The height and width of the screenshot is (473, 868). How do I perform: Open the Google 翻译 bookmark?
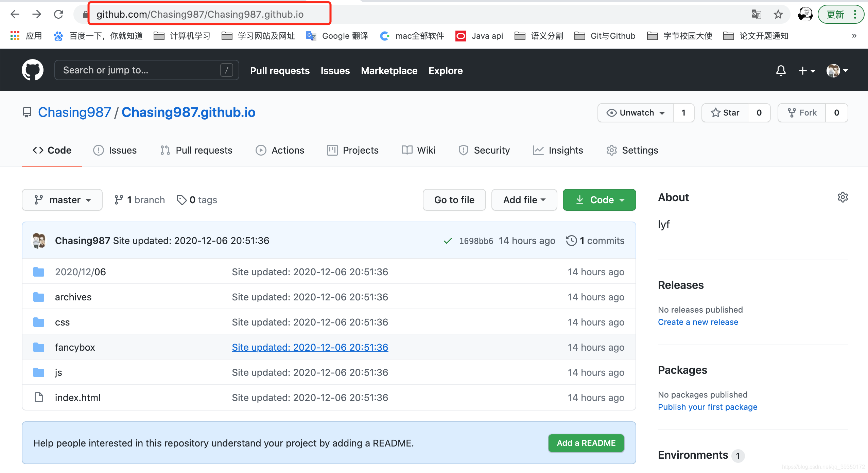(337, 36)
